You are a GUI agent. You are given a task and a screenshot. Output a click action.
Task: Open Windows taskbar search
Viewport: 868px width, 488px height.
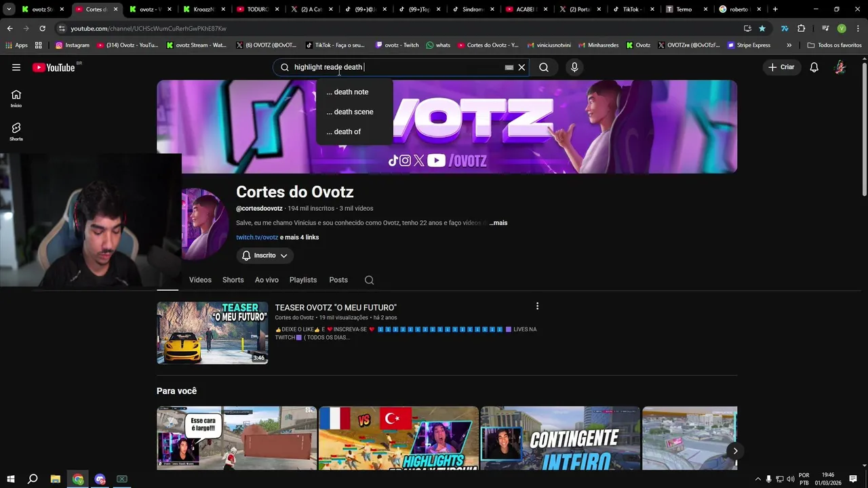(x=33, y=479)
